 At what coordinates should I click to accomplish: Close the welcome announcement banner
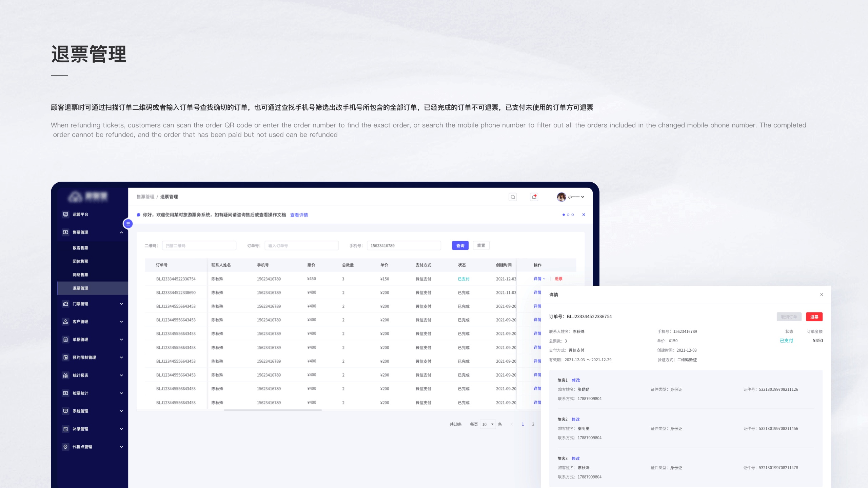[584, 215]
